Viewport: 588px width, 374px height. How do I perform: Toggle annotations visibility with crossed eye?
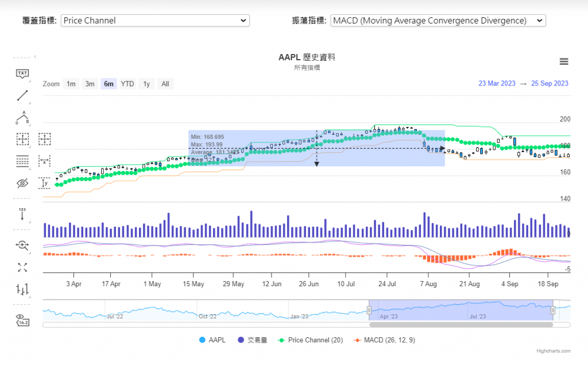[x=22, y=183]
